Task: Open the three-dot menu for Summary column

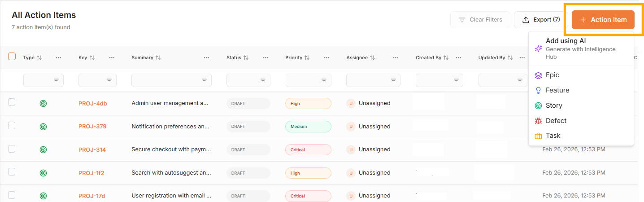Action: tap(206, 58)
